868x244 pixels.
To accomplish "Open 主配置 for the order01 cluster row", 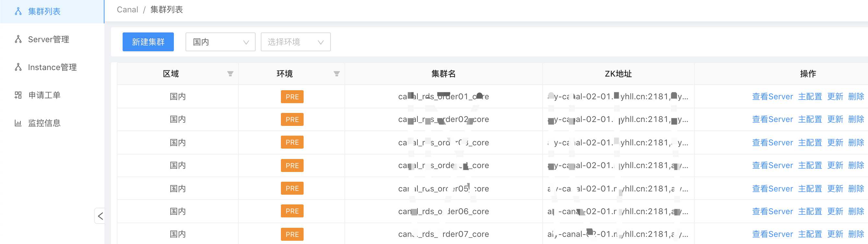I will click(810, 97).
